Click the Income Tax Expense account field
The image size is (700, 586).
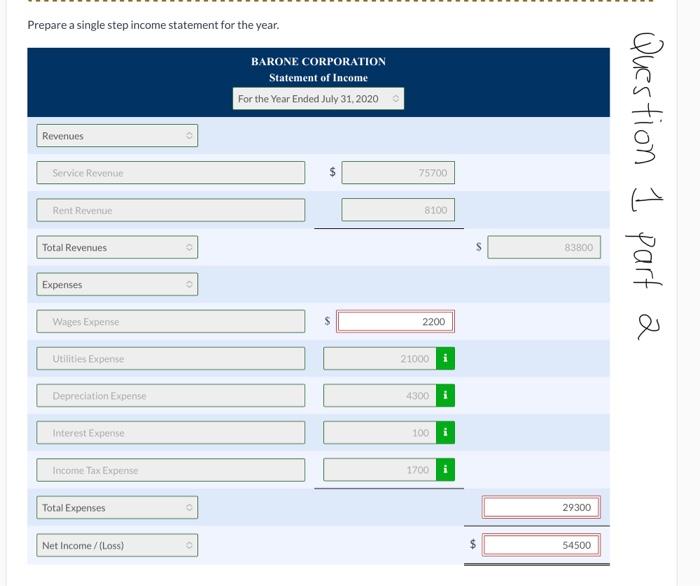tap(171, 470)
